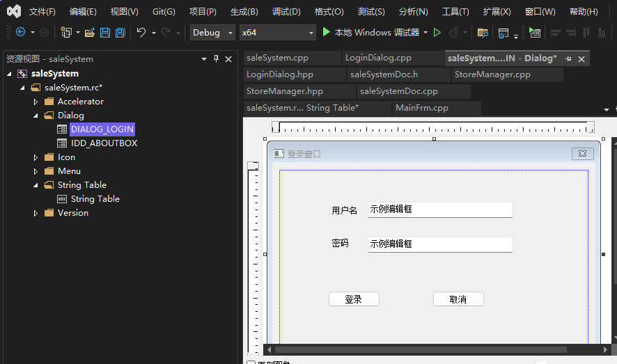Click the dialog title bar icon beside 登录窗口

point(279,154)
